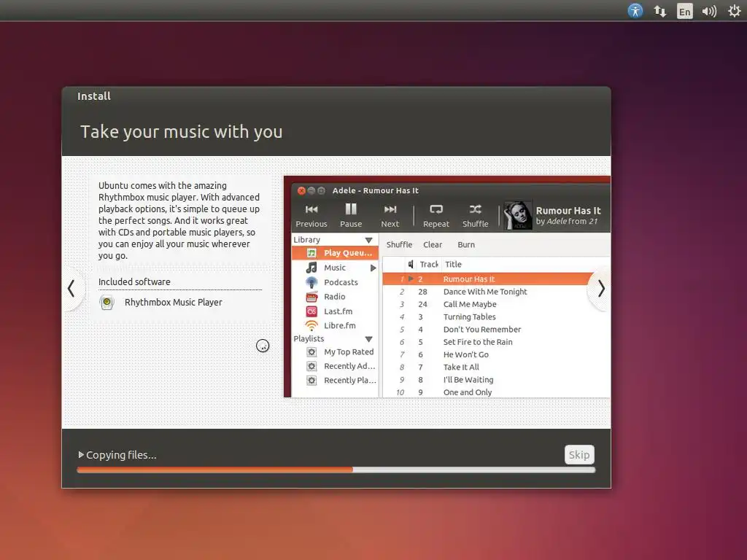Open the Recently Played playlist
The image size is (747, 560).
[x=335, y=381]
